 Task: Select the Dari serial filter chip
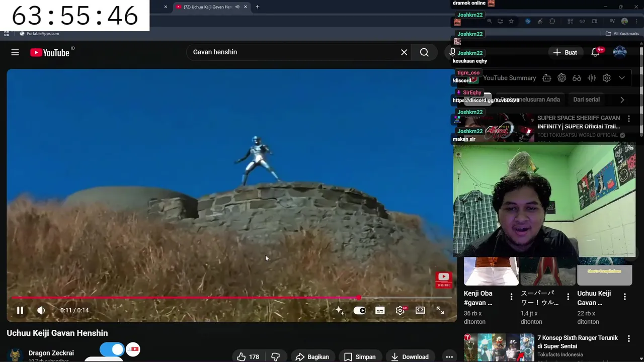click(586, 100)
